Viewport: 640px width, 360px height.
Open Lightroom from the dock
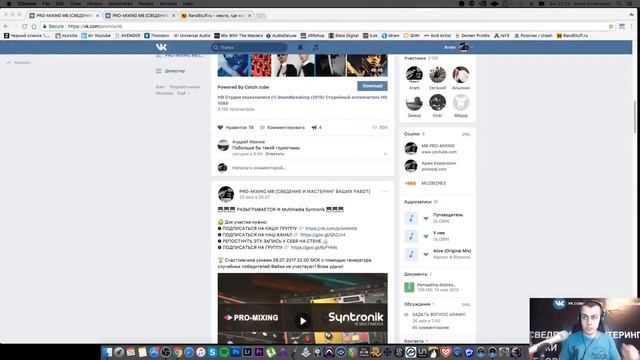click(247, 352)
